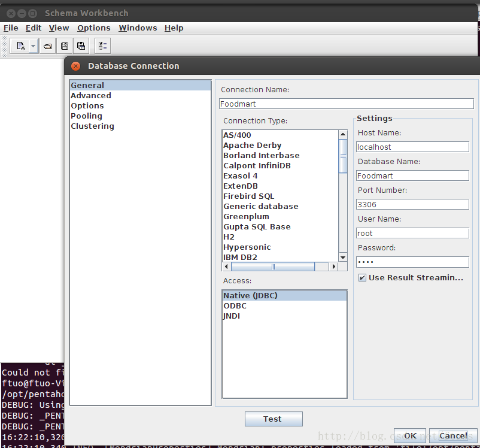Open the File menu
Viewport: 480px width, 448px height.
[x=11, y=28]
